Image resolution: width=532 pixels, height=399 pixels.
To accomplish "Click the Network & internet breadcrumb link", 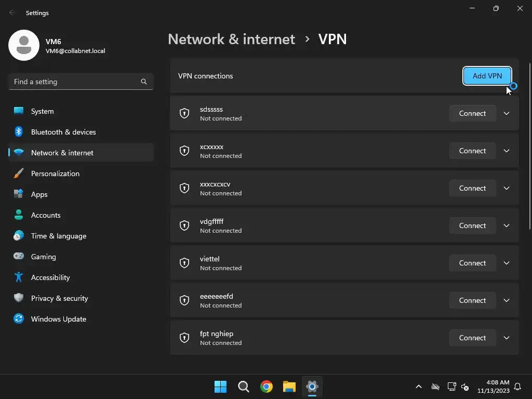I will 231,39.
